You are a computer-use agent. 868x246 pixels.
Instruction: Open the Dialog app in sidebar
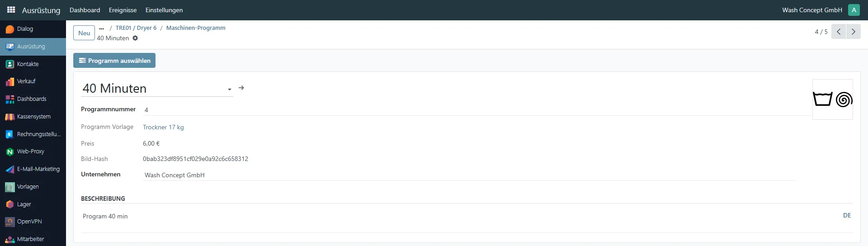(25, 29)
